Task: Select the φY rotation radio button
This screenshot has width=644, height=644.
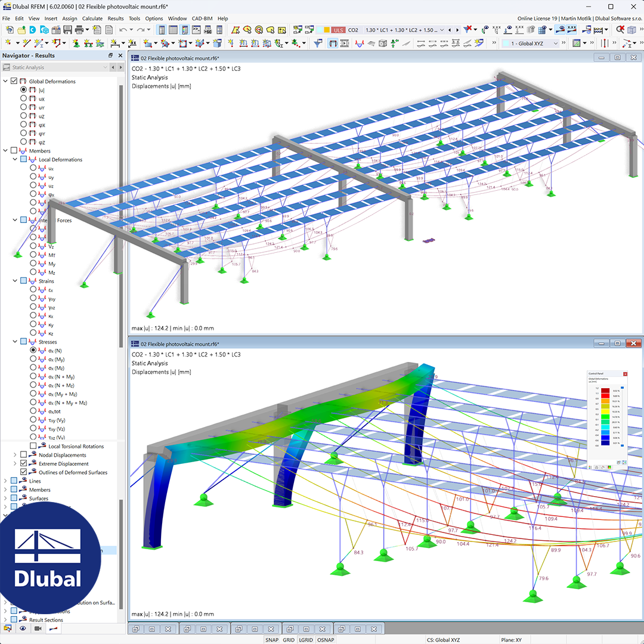Action: coord(23,133)
